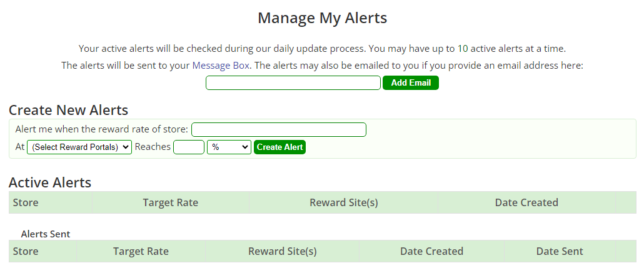Click Store header in Alerts Sent table
The width and height of the screenshot is (644, 273).
[26, 251]
